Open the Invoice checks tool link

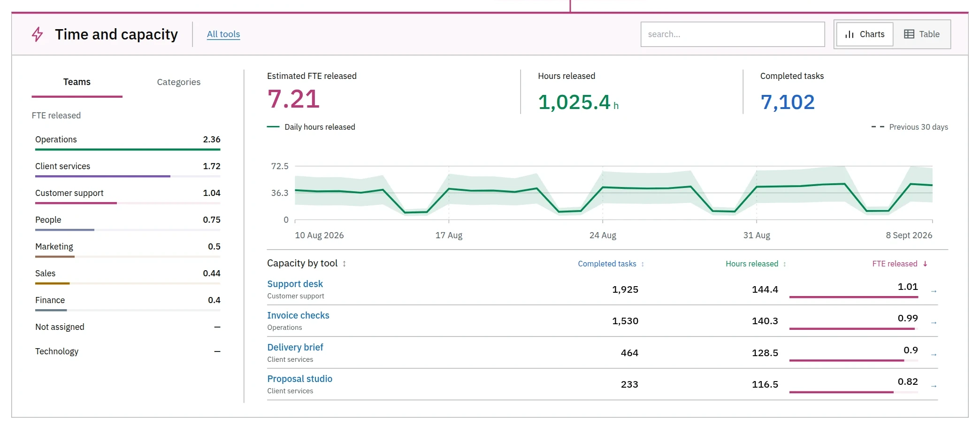click(298, 315)
